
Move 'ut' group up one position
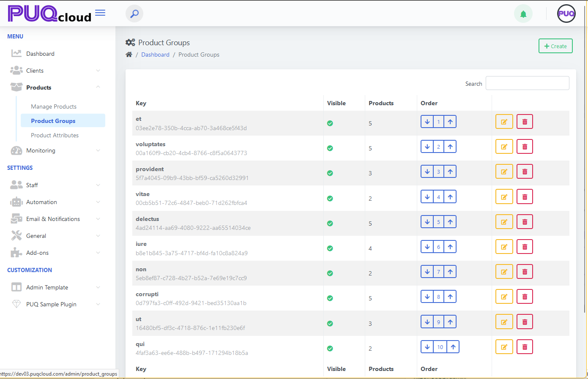(x=450, y=322)
